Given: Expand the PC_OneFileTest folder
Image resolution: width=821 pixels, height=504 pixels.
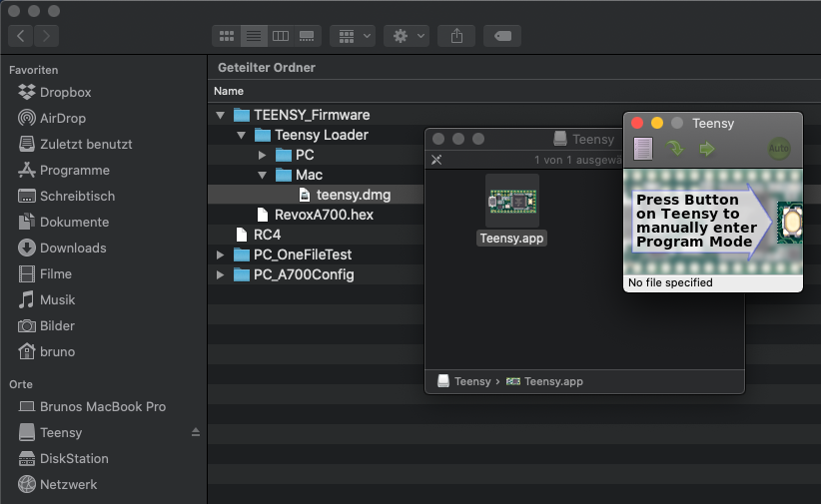Looking at the screenshot, I should coord(220,254).
